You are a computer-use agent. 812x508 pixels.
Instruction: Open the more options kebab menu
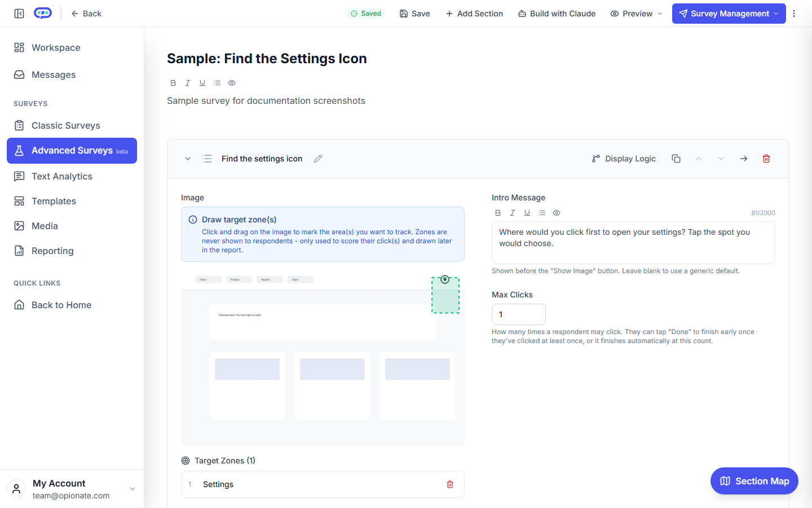point(794,14)
